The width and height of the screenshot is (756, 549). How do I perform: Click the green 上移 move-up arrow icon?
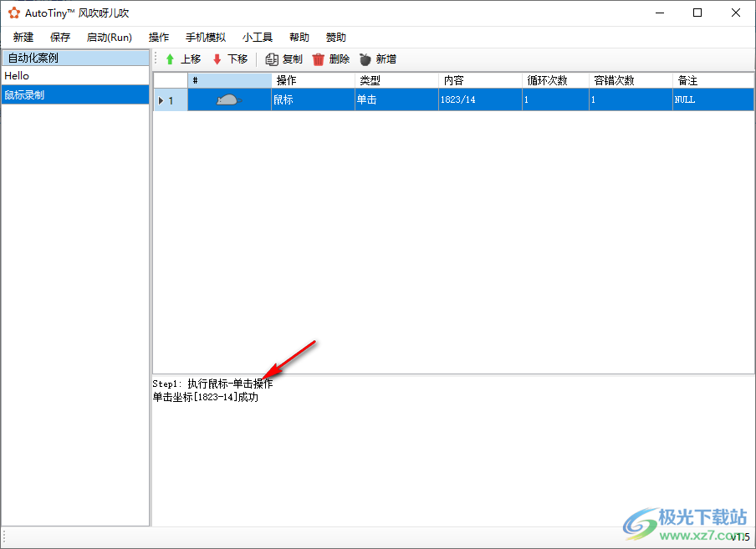point(171,58)
